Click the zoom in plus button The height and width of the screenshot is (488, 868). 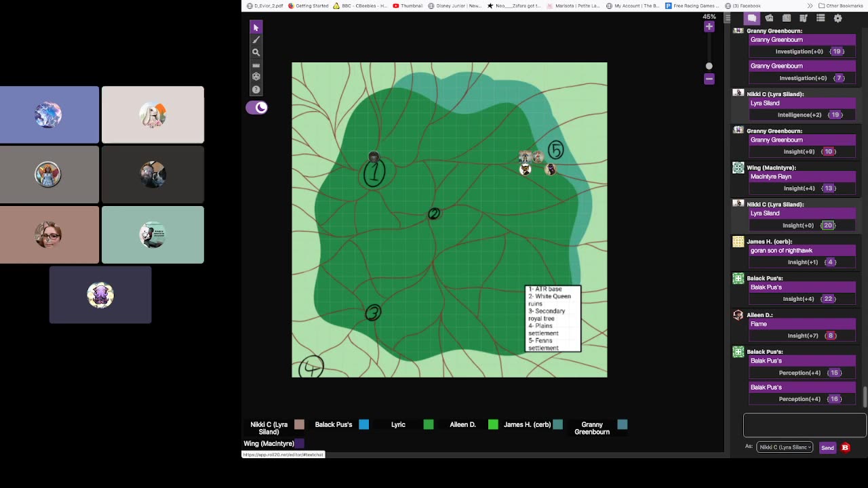pyautogui.click(x=709, y=27)
